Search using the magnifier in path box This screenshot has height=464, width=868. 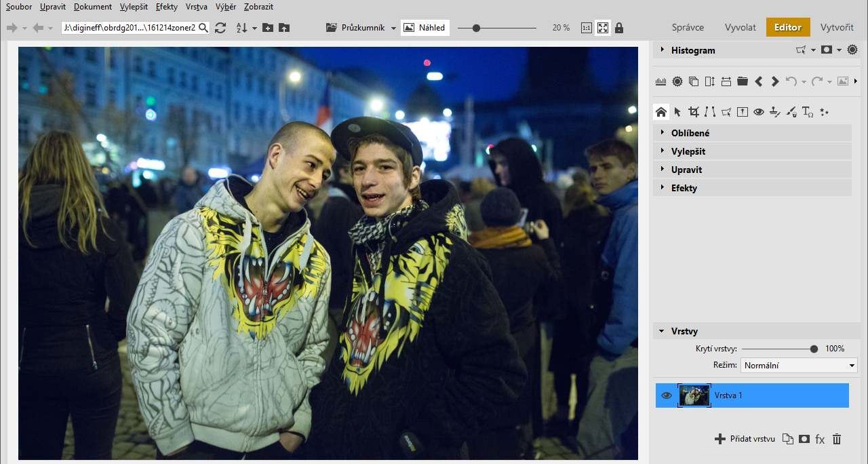(203, 28)
